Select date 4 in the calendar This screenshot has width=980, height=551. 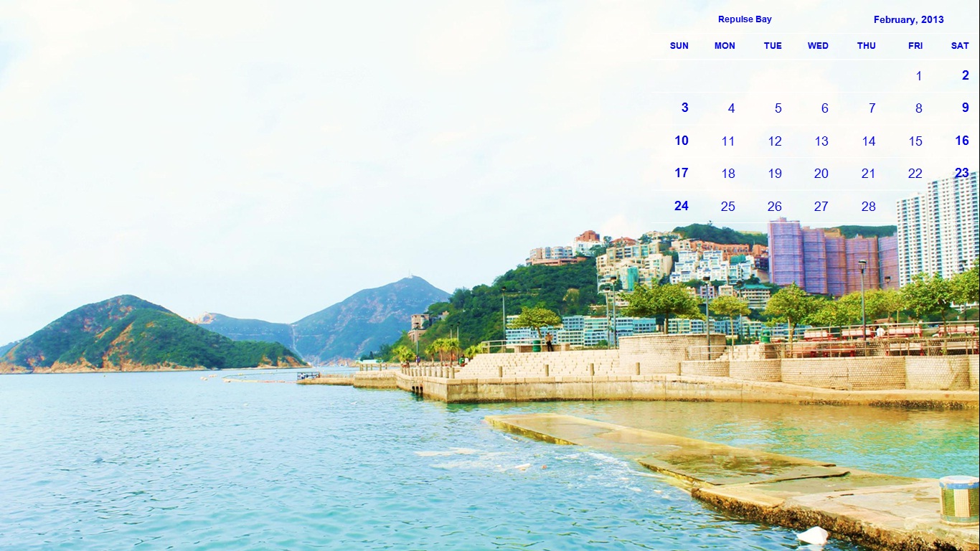tap(731, 108)
